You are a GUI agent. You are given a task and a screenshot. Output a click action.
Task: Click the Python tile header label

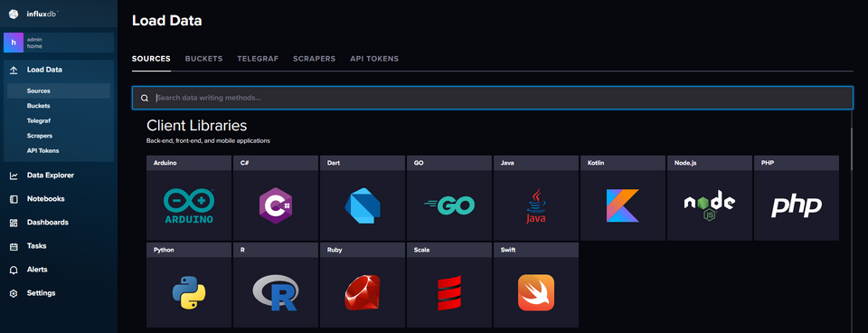[x=164, y=250]
